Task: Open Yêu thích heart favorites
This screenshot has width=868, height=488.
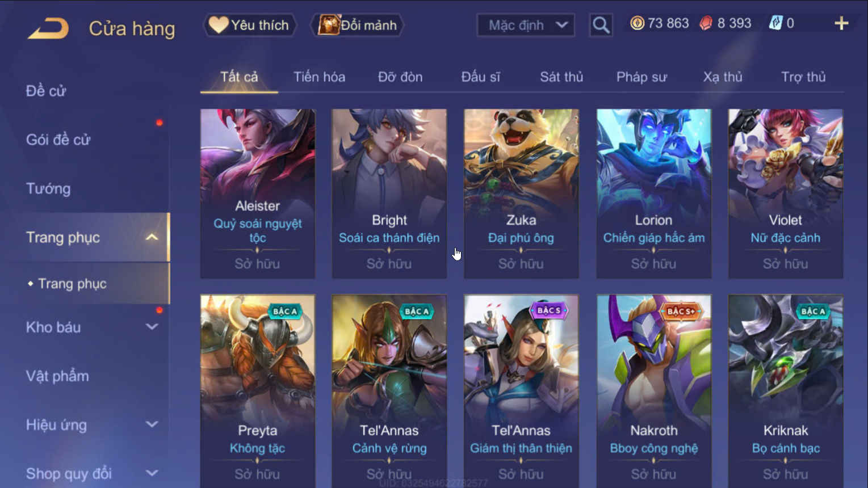Action: pyautogui.click(x=250, y=25)
